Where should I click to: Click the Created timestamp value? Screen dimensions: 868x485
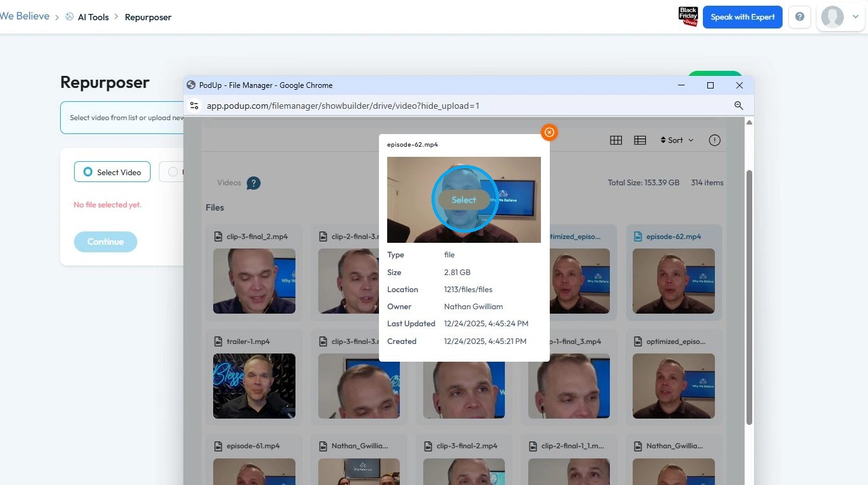[485, 341]
